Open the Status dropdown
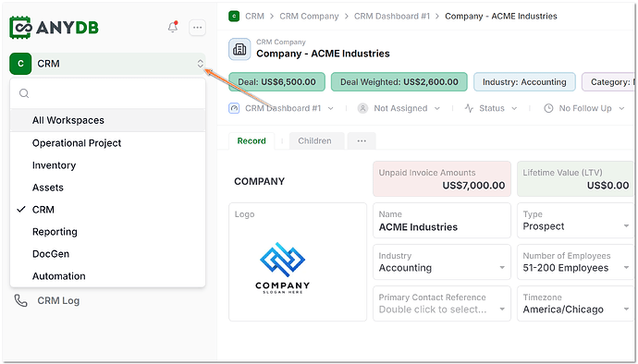 point(514,109)
